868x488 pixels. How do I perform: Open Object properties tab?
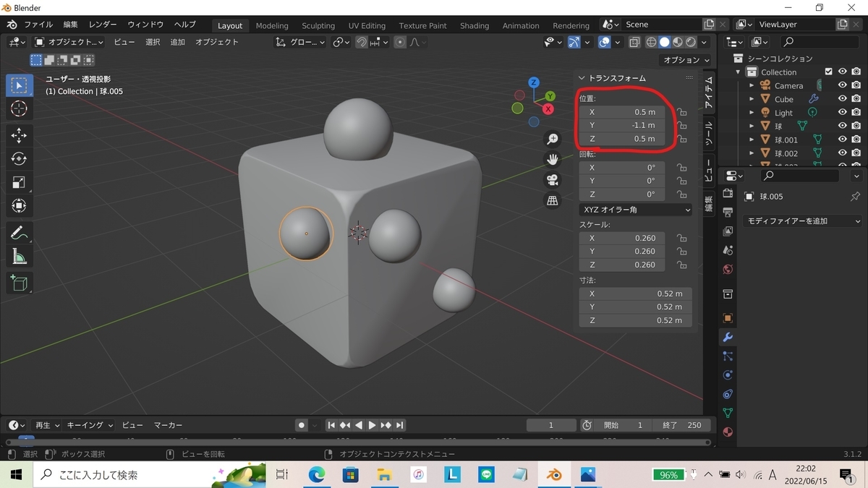(x=728, y=318)
